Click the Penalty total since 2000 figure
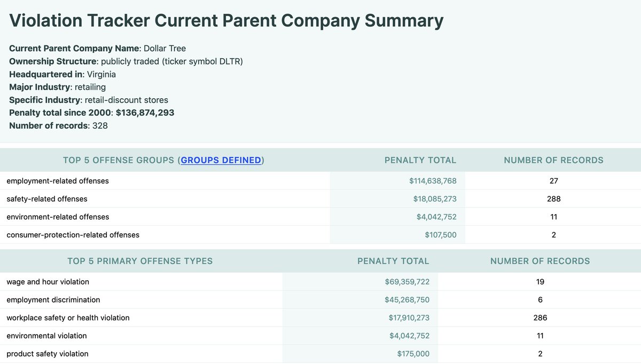 point(145,113)
